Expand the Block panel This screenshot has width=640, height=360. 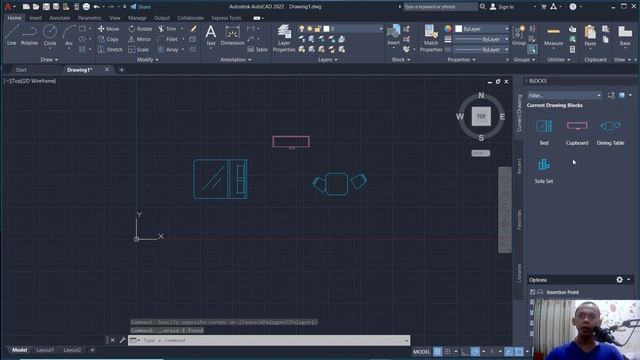click(401, 60)
